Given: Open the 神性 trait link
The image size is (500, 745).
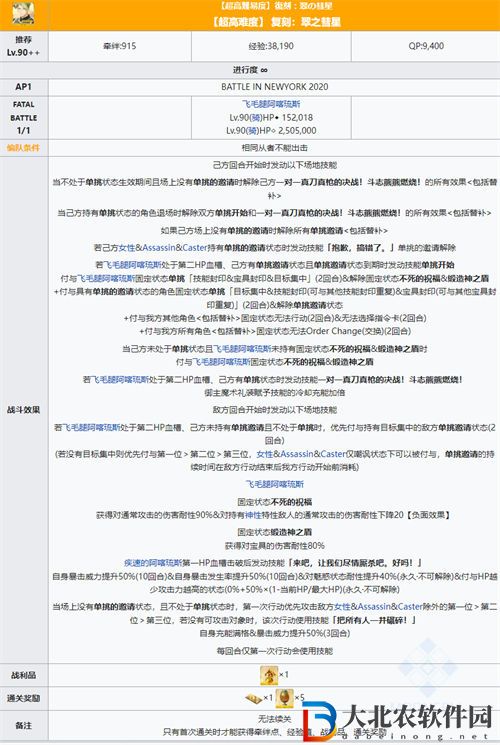Looking at the screenshot, I should [253, 515].
